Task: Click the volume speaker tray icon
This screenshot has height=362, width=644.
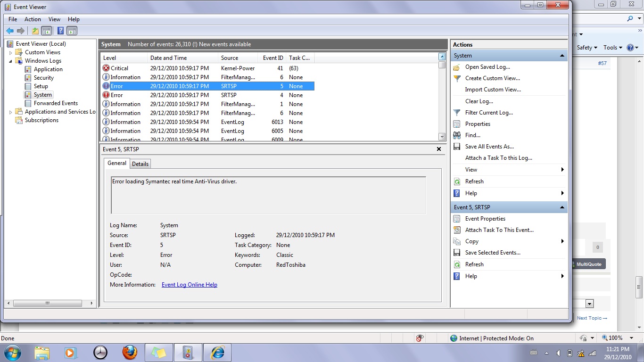Action: (558, 353)
